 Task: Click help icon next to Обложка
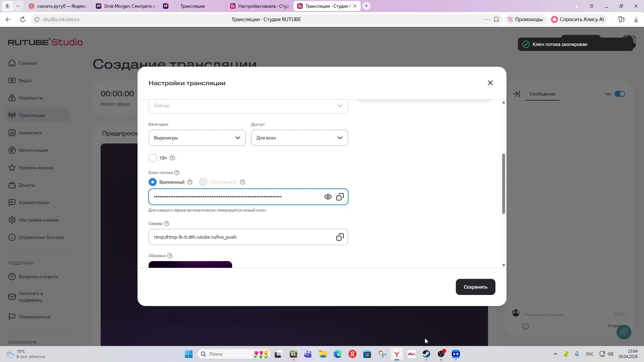pos(170,256)
